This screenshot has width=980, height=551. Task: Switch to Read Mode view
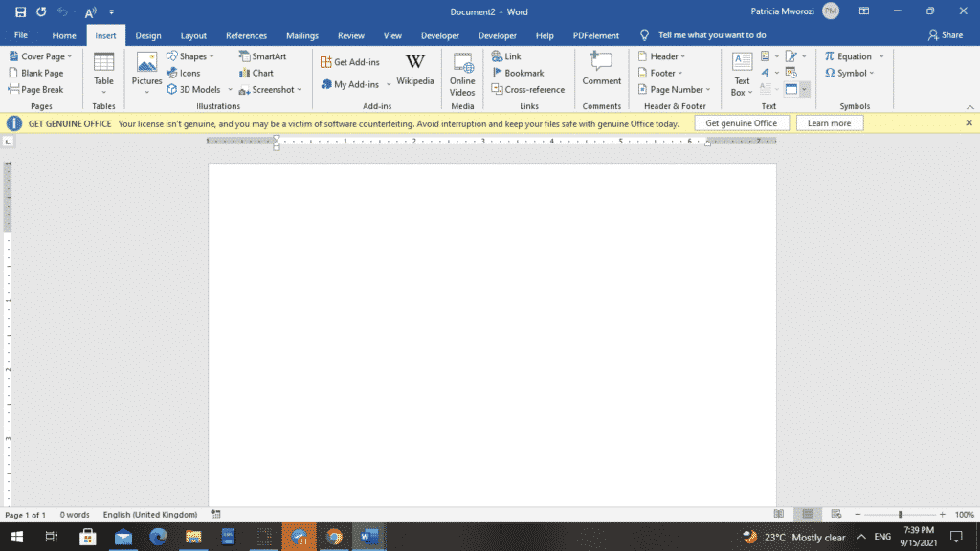coord(779,515)
